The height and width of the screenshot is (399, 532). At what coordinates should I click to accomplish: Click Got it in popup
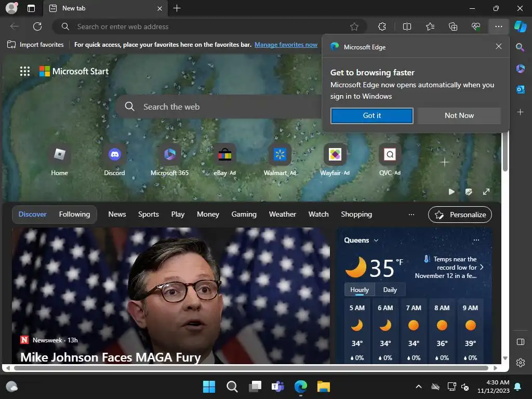[372, 116]
